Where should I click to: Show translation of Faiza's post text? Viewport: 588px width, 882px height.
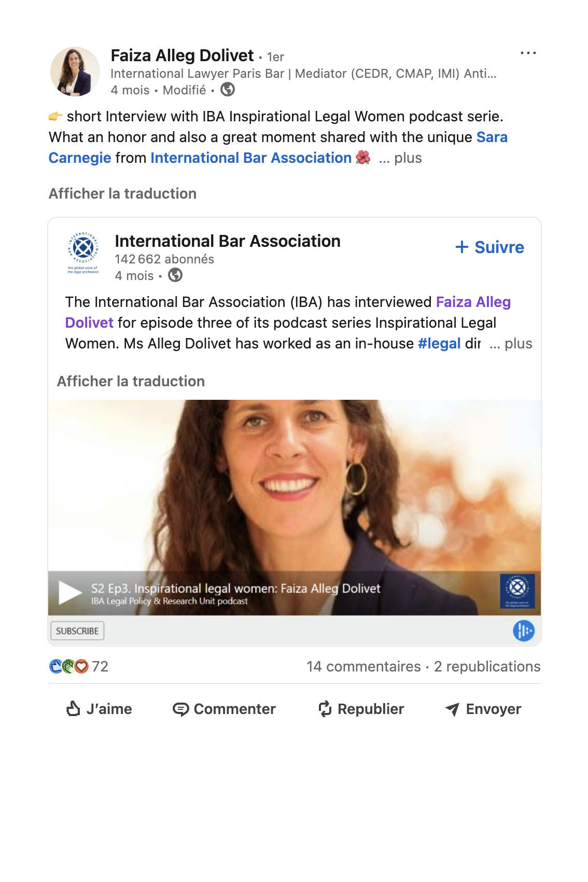122,193
